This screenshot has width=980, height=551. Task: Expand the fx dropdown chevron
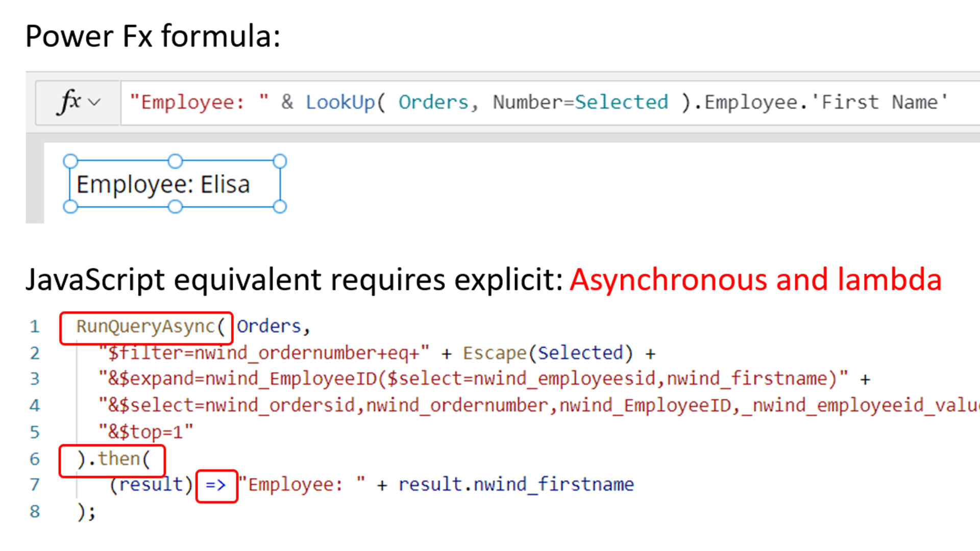click(94, 102)
